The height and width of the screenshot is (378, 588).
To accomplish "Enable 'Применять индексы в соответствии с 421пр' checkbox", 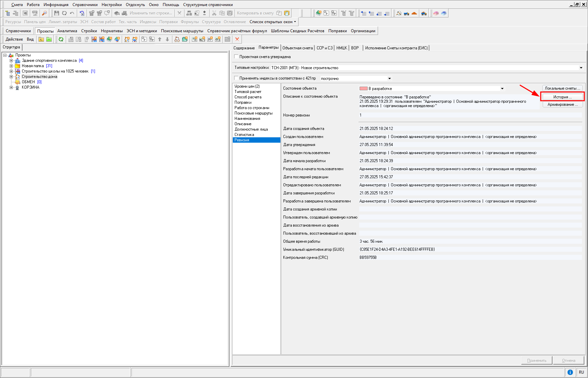I will [x=236, y=78].
